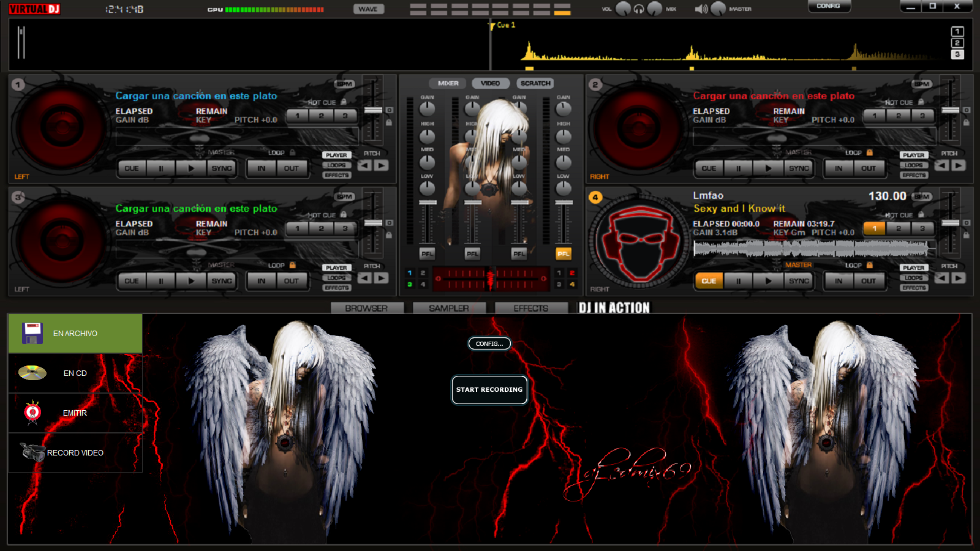
Task: Click play on deck 1
Action: click(x=191, y=168)
